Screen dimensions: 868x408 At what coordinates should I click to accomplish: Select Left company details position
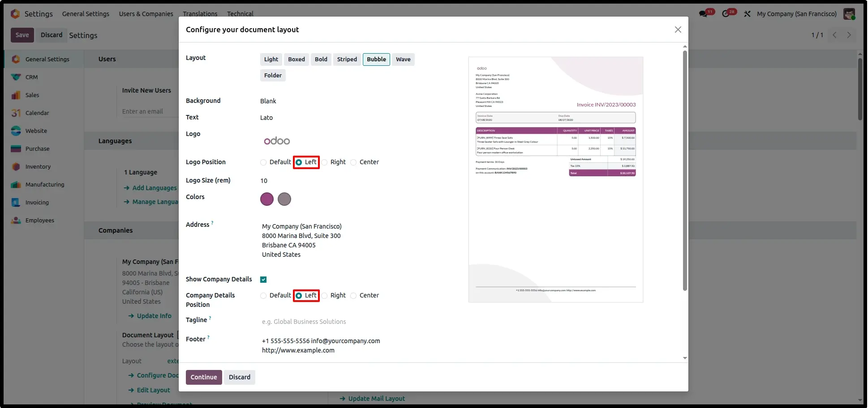pyautogui.click(x=299, y=296)
